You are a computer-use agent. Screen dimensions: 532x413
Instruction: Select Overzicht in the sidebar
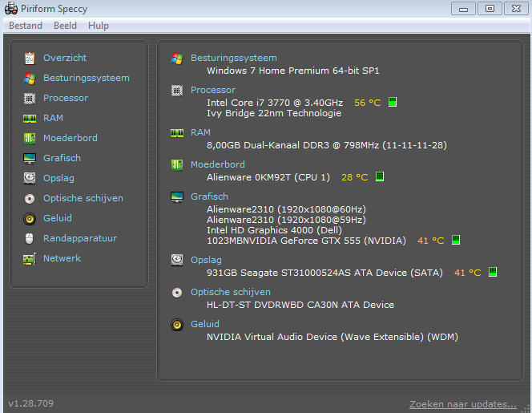pos(64,58)
